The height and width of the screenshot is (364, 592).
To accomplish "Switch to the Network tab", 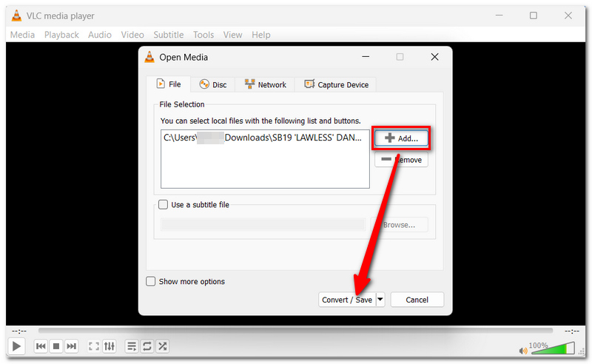I will click(265, 84).
